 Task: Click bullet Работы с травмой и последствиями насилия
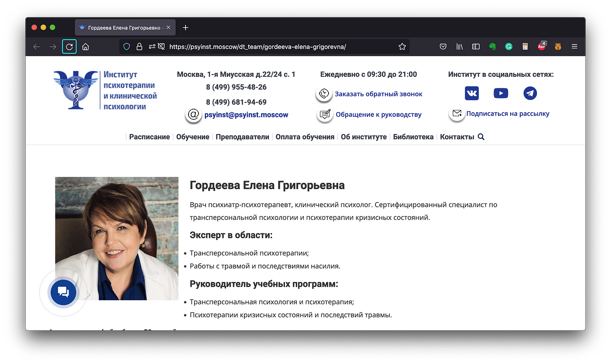265,266
